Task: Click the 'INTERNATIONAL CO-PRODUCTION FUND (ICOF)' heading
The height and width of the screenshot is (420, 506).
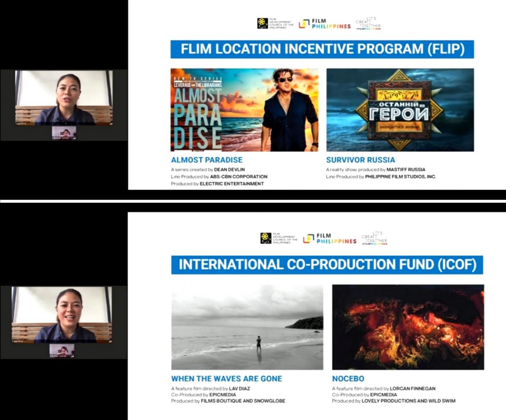Action: click(327, 265)
